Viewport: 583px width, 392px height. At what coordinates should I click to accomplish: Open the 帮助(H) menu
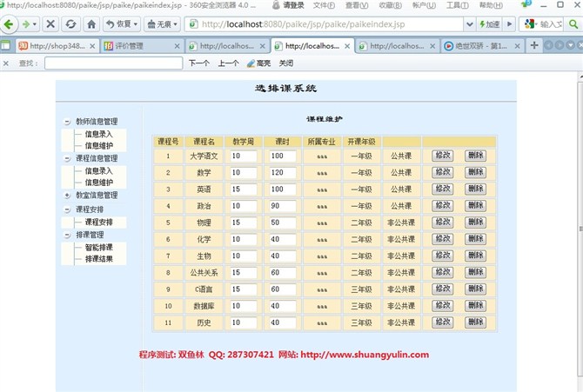(491, 5)
